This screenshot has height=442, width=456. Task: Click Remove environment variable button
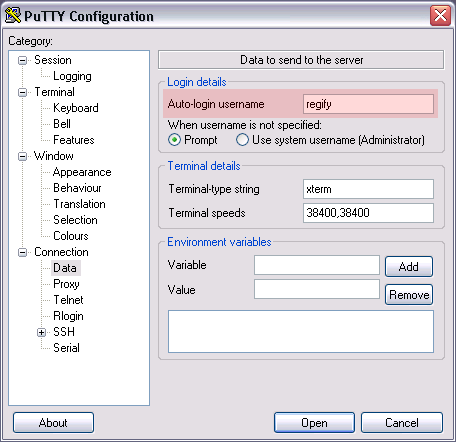point(409,294)
